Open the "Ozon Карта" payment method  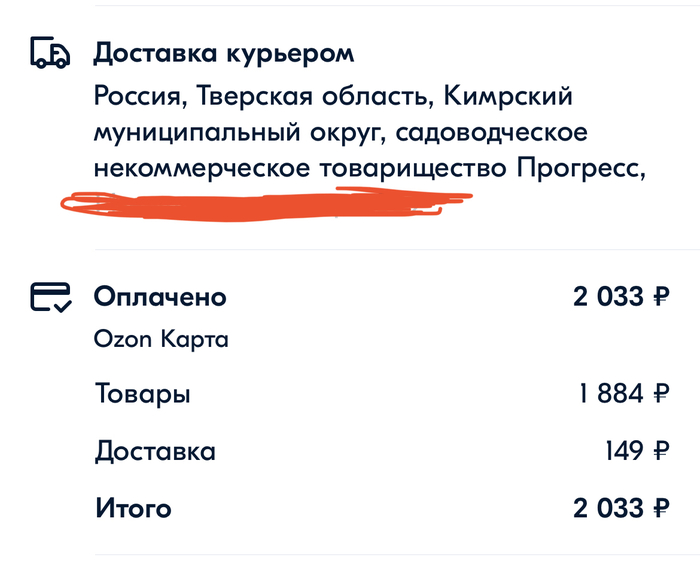pos(161,340)
